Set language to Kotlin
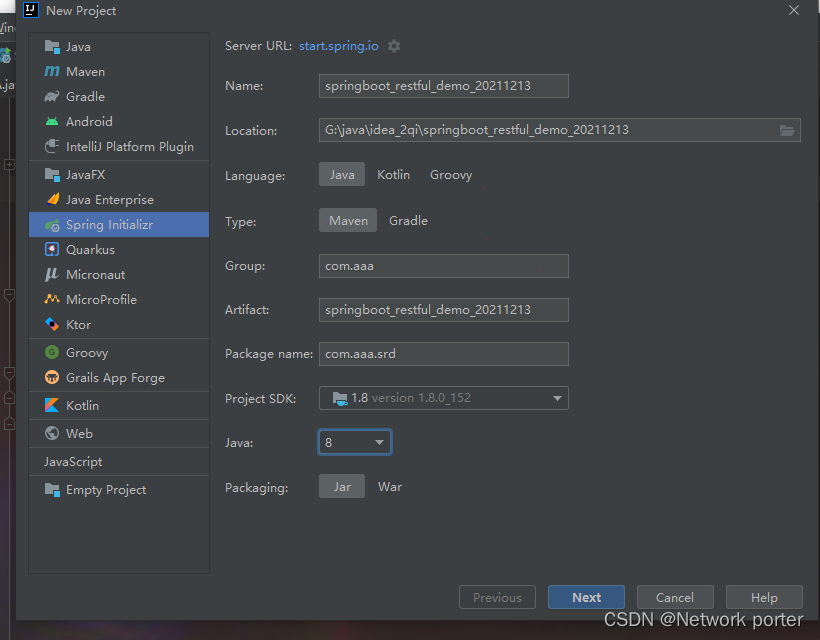Viewport: 820px width, 640px height. 393,175
